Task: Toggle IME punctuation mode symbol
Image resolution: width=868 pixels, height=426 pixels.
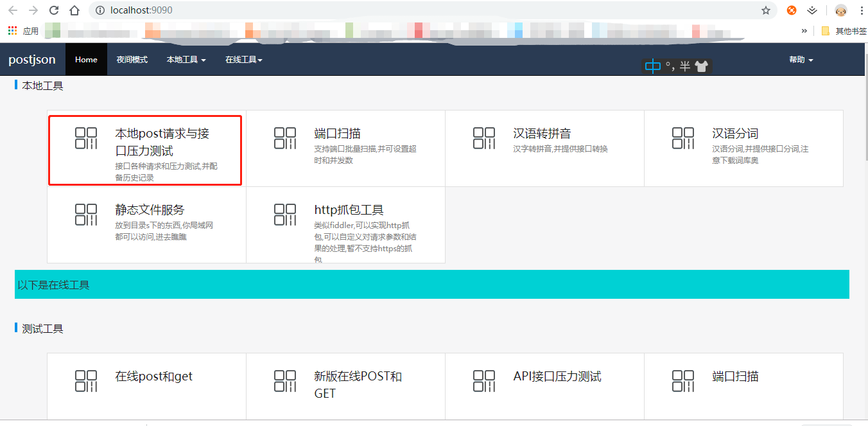Action: point(670,66)
